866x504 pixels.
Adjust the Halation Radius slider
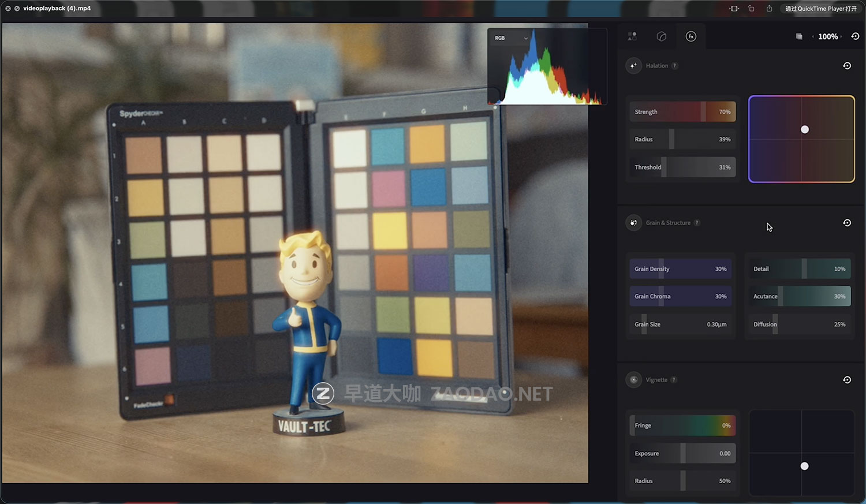(682, 139)
